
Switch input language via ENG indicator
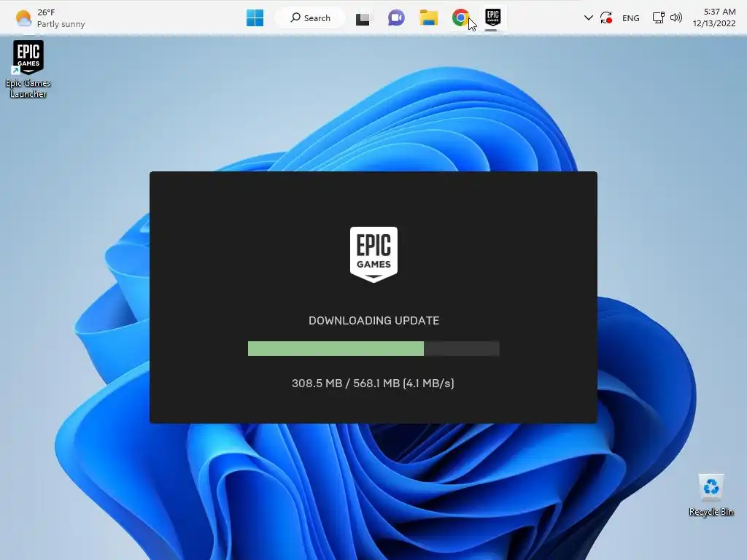click(x=631, y=18)
